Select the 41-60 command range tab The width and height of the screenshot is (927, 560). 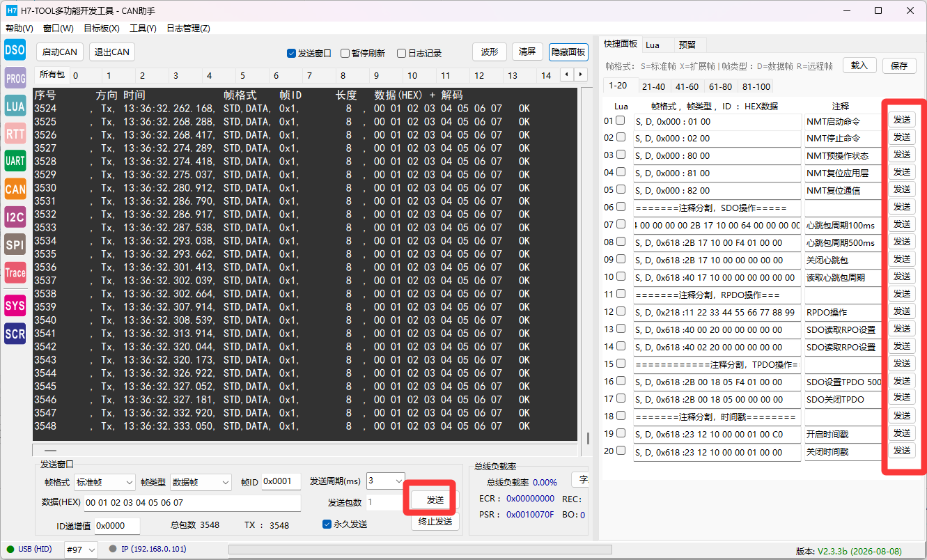pos(687,86)
